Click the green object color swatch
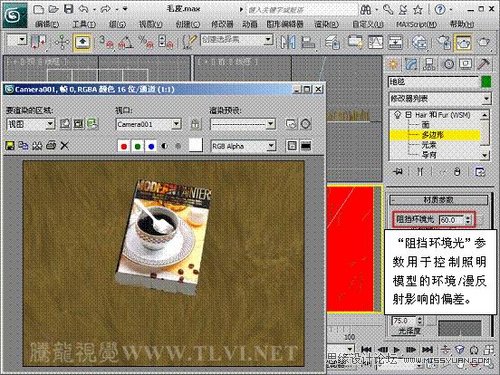500x375 pixels. click(x=486, y=82)
